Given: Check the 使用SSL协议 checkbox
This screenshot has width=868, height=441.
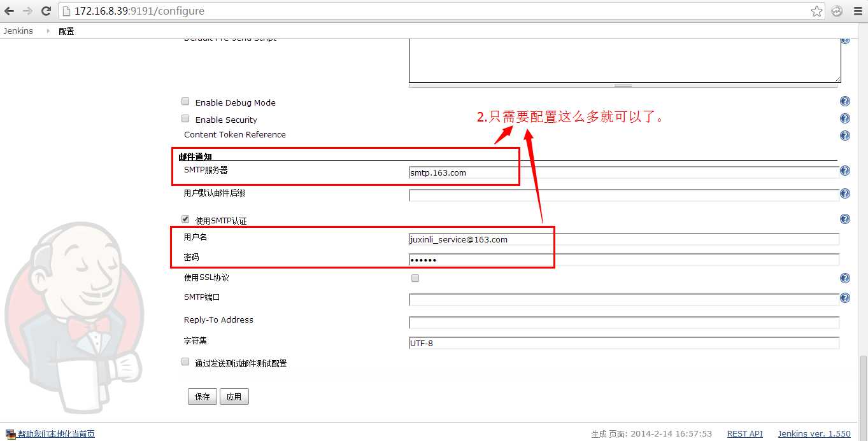Looking at the screenshot, I should [415, 278].
